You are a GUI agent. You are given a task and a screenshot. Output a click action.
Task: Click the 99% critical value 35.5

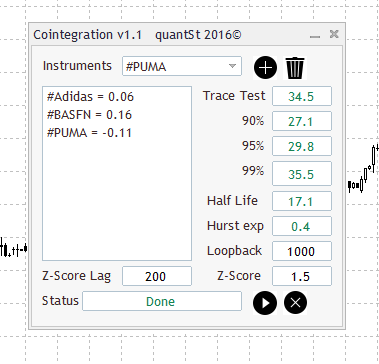click(x=302, y=173)
